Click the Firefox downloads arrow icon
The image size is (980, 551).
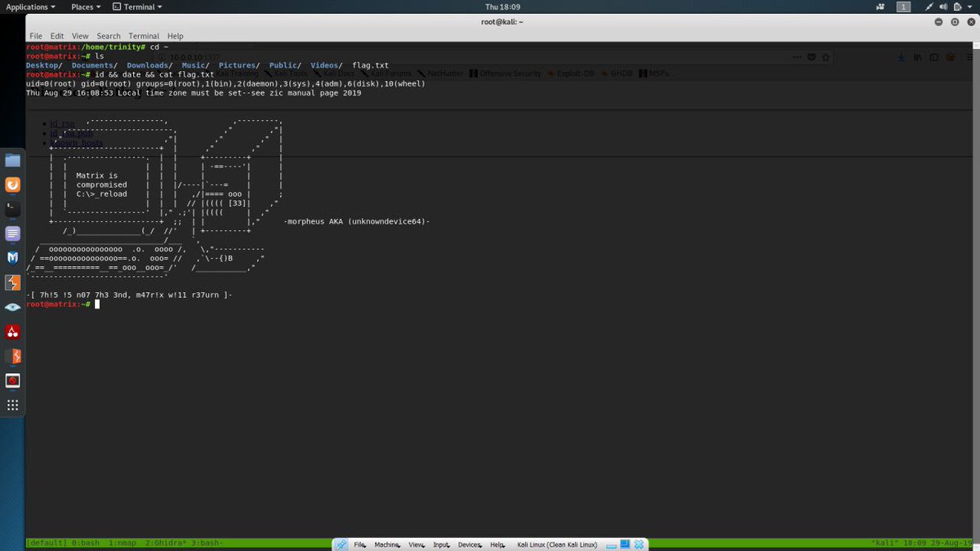coord(901,57)
